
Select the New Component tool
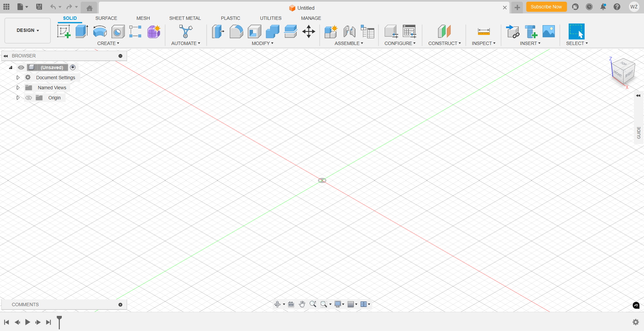click(x=331, y=32)
